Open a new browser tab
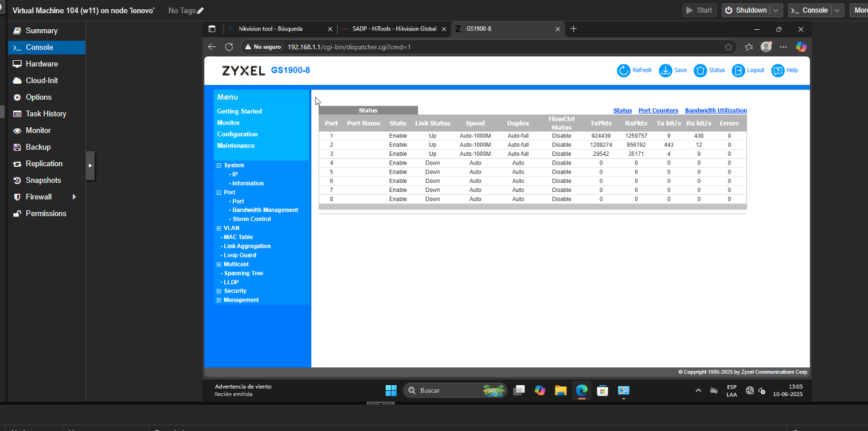The width and height of the screenshot is (868, 431). tap(573, 29)
